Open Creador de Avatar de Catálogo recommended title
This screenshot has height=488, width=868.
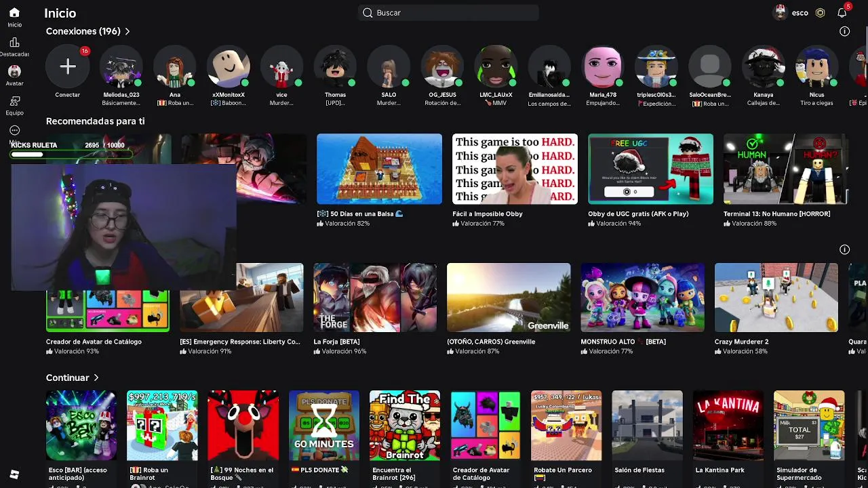tap(94, 342)
